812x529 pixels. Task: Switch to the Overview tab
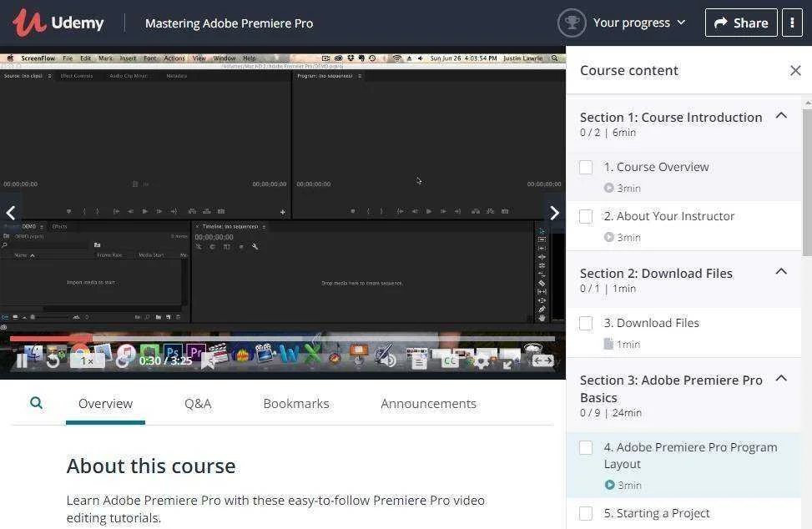click(106, 404)
